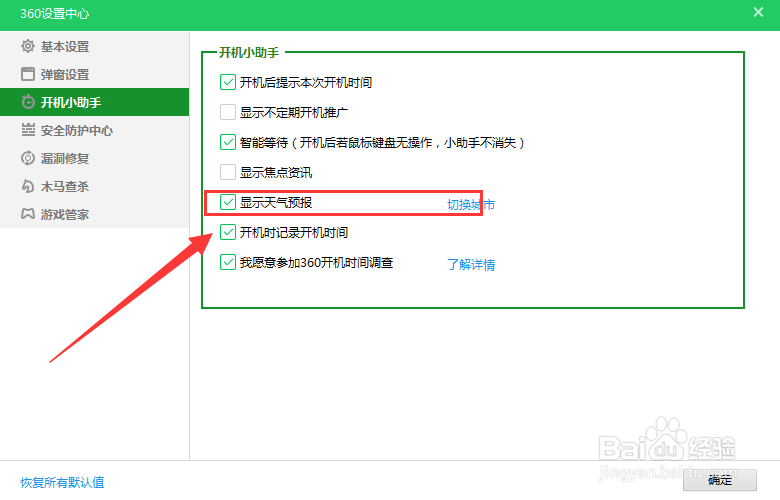Click the gamepad icon beside 游戏管家

point(28,214)
